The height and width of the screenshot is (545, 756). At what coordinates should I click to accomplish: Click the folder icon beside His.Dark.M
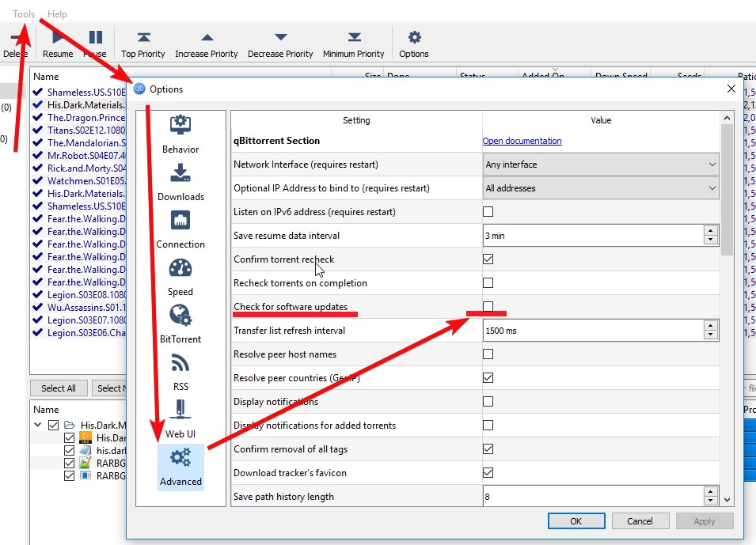coord(70,425)
